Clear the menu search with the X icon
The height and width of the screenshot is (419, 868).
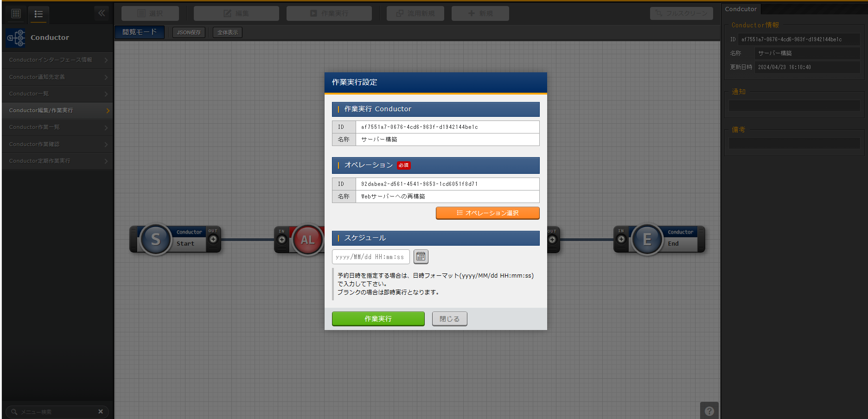[101, 411]
